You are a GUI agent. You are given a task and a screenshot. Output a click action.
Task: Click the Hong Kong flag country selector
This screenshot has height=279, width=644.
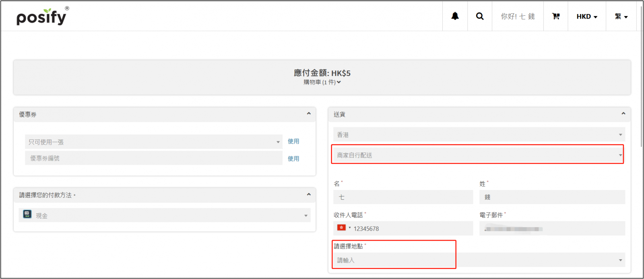click(x=342, y=228)
